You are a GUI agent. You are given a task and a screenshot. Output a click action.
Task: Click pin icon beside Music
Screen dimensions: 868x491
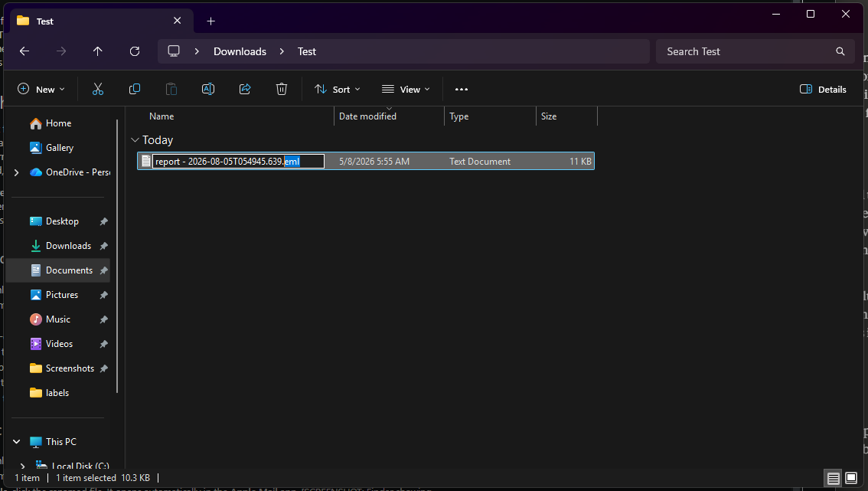click(103, 319)
